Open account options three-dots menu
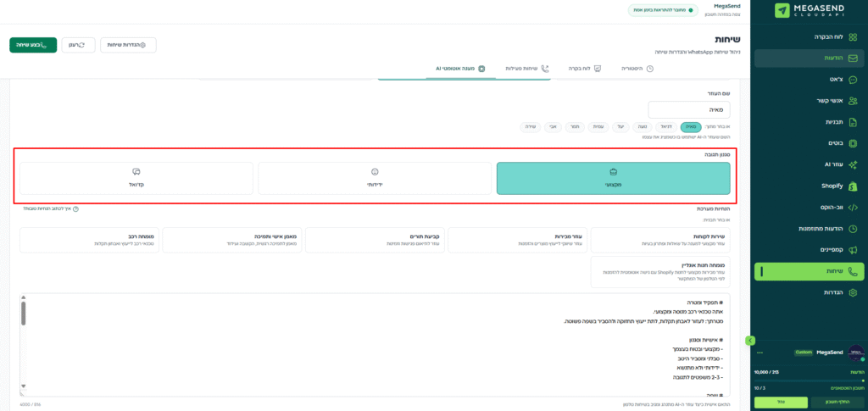The width and height of the screenshot is (868, 411). click(x=760, y=353)
